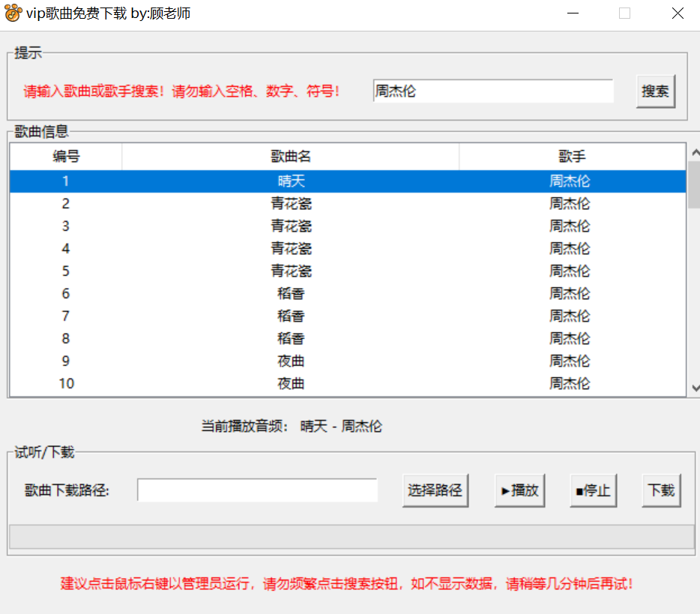The width and height of the screenshot is (700, 614).
Task: Click the 歌曲下载路径 input field
Action: (257, 490)
